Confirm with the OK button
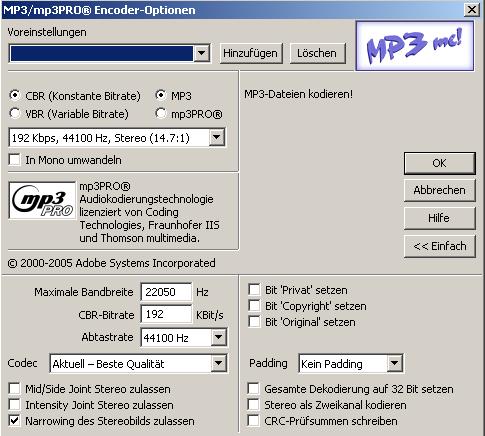 439,163
